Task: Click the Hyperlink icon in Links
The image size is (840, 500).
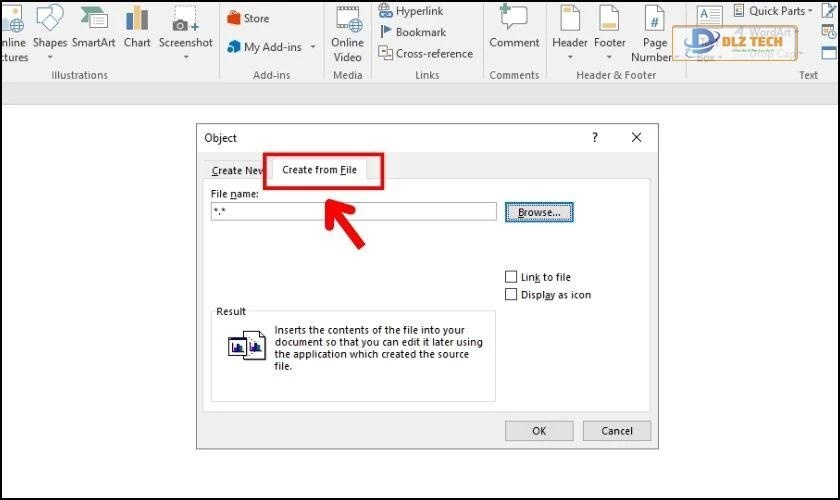Action: coord(385,11)
